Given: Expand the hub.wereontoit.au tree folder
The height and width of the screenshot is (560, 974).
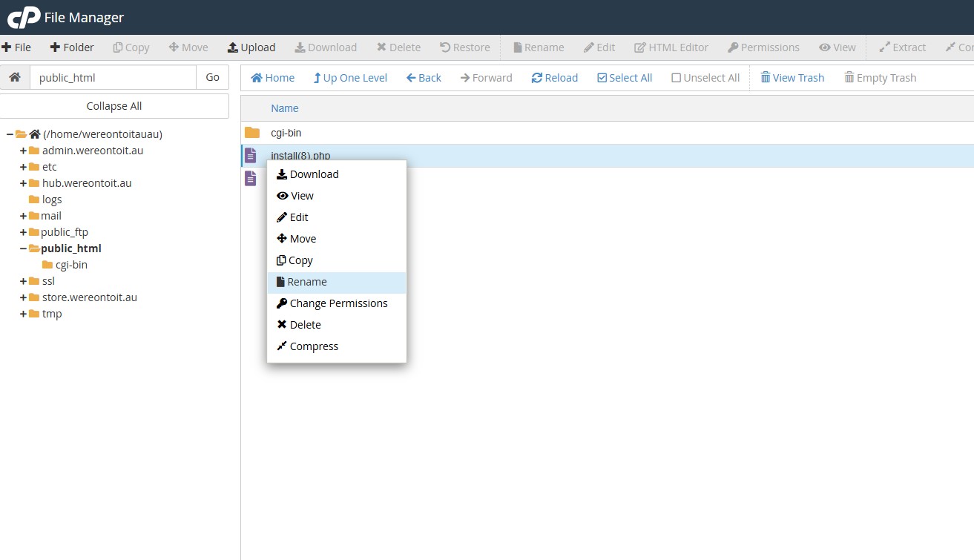Looking at the screenshot, I should (x=24, y=183).
